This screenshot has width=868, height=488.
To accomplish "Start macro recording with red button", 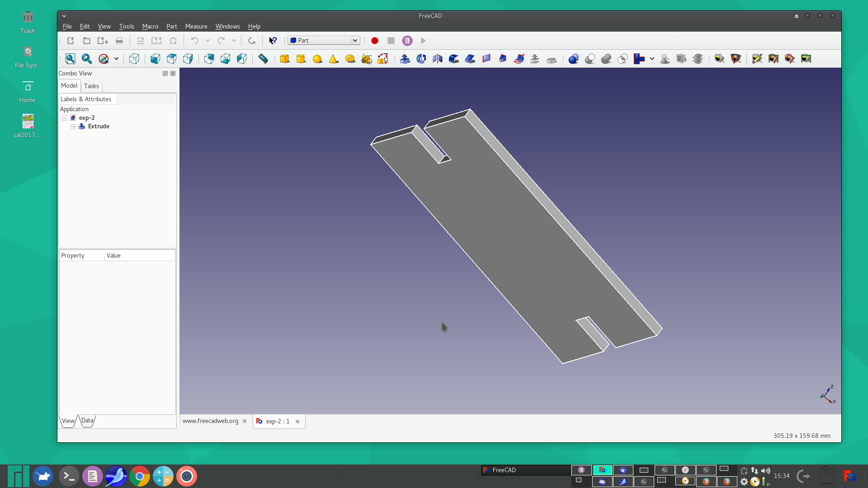I will coord(375,41).
